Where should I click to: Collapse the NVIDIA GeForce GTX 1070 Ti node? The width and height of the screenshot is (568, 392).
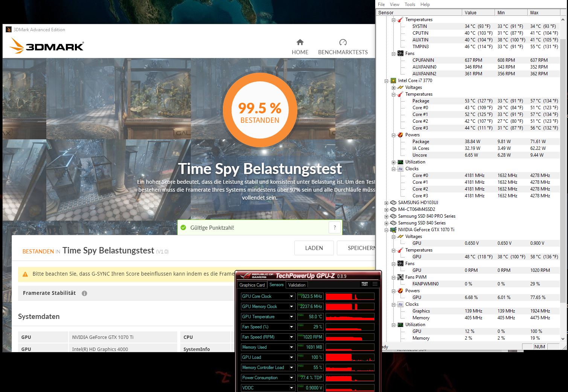[386, 230]
